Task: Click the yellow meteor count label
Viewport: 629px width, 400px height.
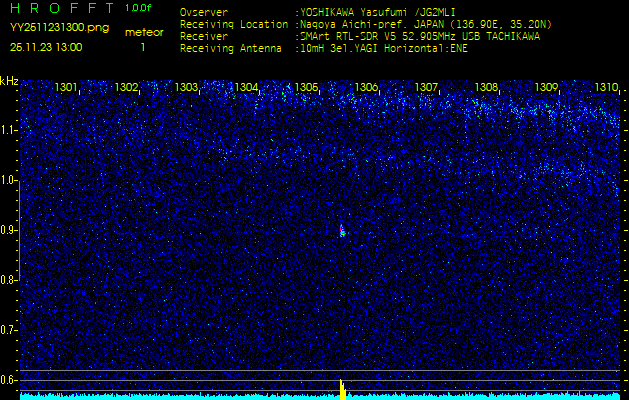Action: coord(143,32)
